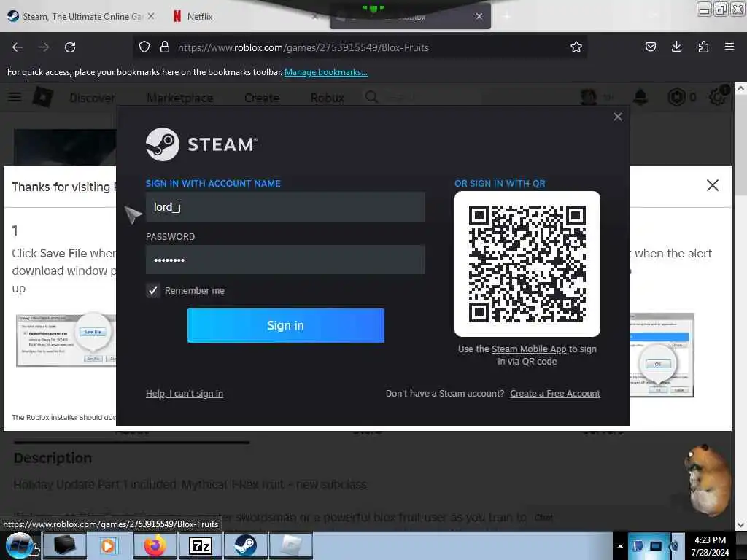Click the padlock site security icon
Screen dimensions: 747x560
coord(165,47)
